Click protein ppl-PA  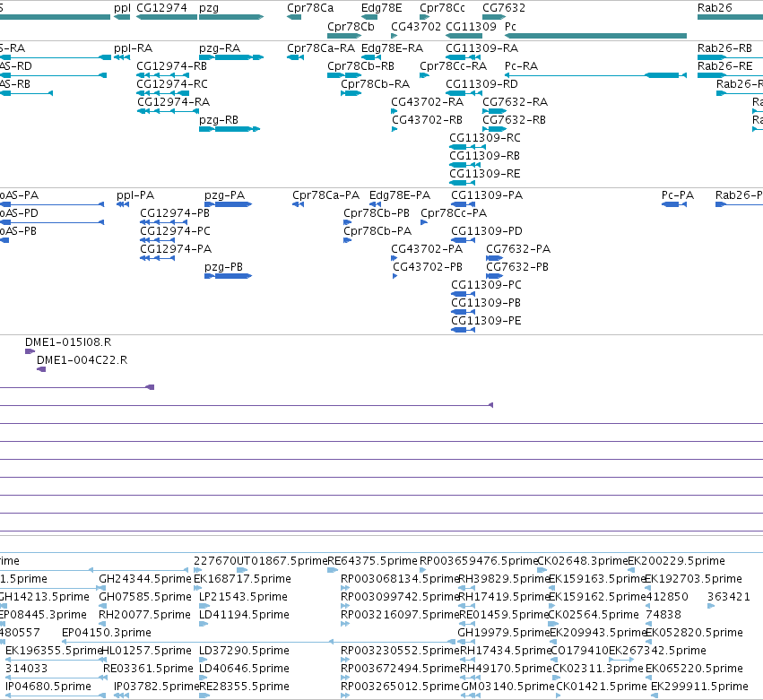(123, 204)
